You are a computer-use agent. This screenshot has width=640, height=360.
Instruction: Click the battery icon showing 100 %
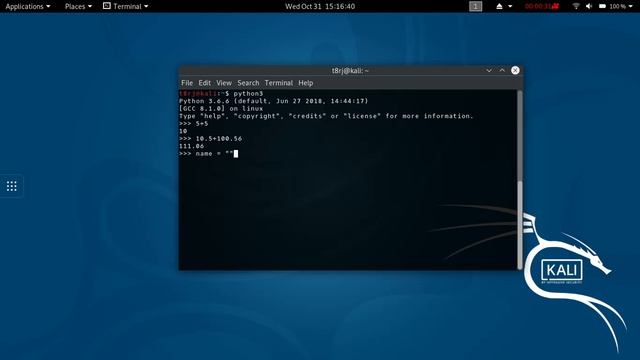point(602,6)
